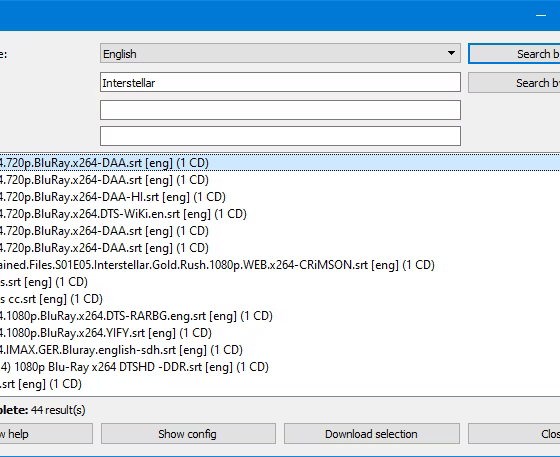Minimize the window
The width and height of the screenshot is (560, 457).
pos(541,15)
